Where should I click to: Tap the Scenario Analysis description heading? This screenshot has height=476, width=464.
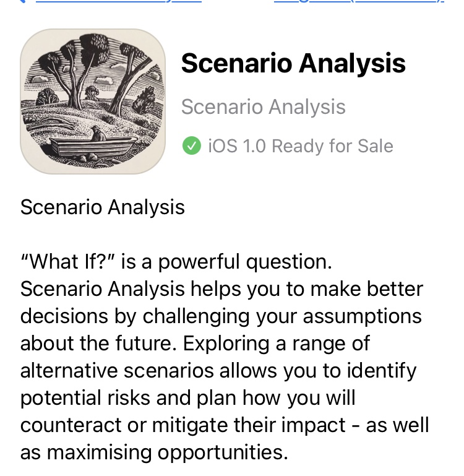pos(103,207)
